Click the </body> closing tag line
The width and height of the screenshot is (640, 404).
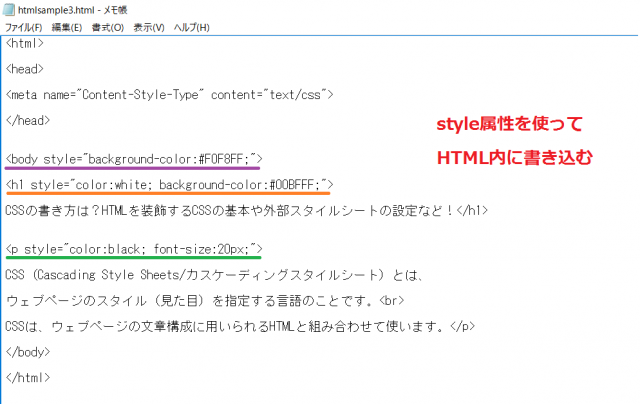coord(28,352)
